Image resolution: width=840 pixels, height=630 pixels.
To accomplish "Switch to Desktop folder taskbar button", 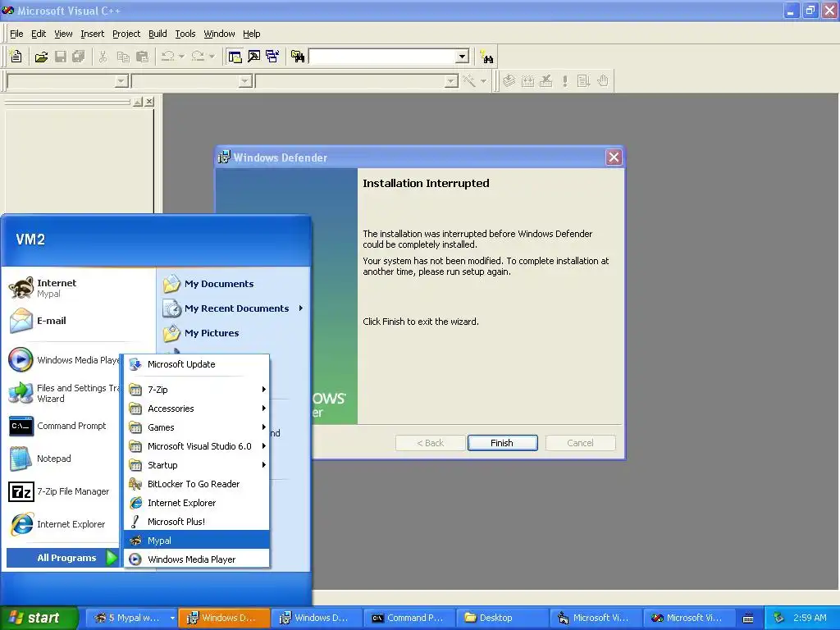I will coord(502,618).
